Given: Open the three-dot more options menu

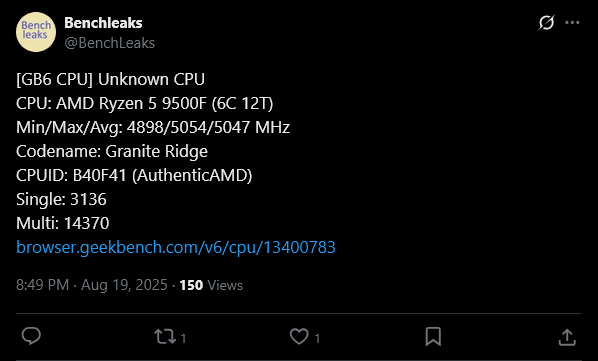Looking at the screenshot, I should [572, 22].
